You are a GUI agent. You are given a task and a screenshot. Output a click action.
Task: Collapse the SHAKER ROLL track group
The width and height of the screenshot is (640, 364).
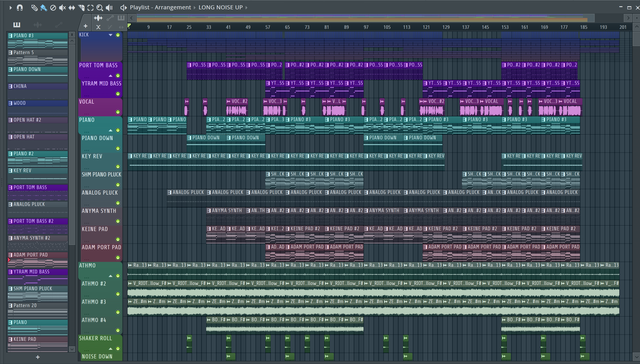click(110, 348)
